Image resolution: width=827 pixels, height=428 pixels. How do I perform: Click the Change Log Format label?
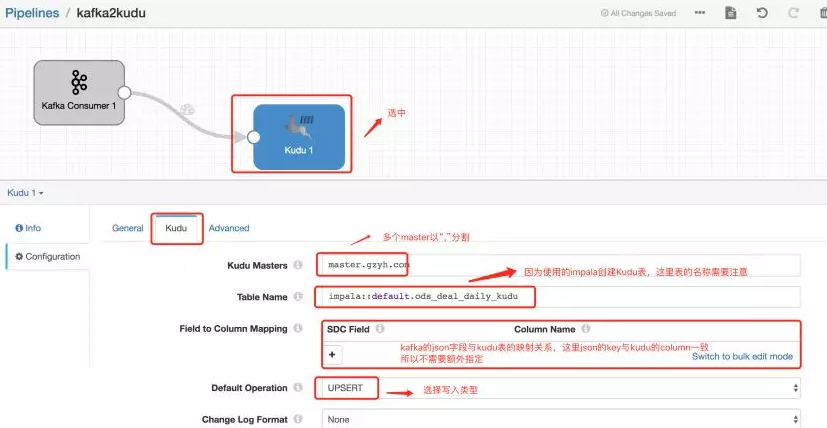[245, 420]
